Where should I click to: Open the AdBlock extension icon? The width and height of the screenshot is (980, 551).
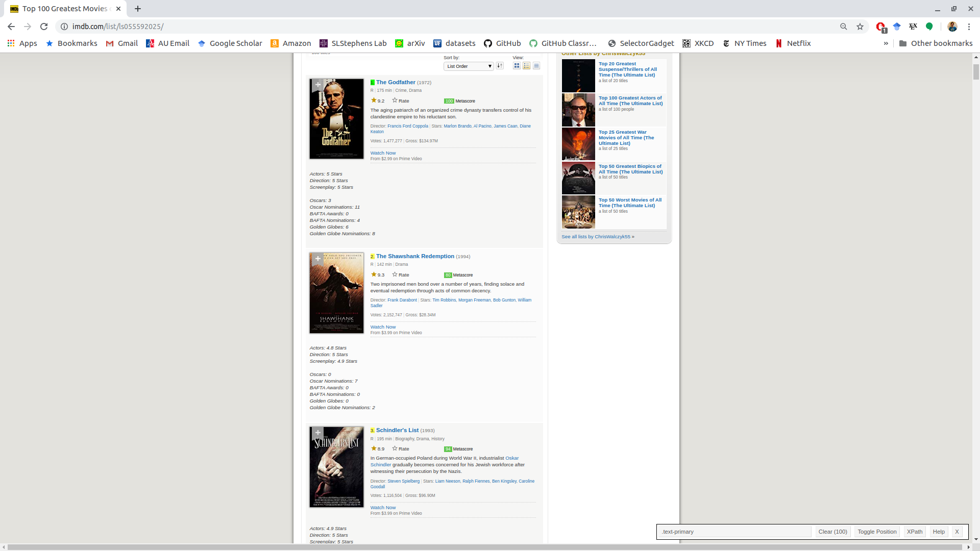[x=881, y=27]
